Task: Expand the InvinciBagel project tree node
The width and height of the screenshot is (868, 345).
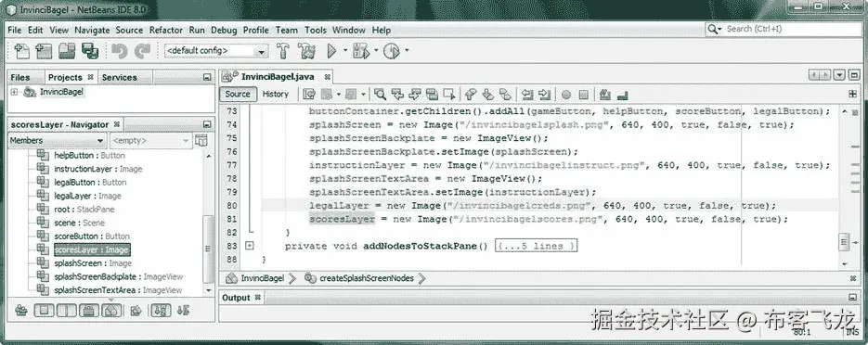Action: (14, 92)
